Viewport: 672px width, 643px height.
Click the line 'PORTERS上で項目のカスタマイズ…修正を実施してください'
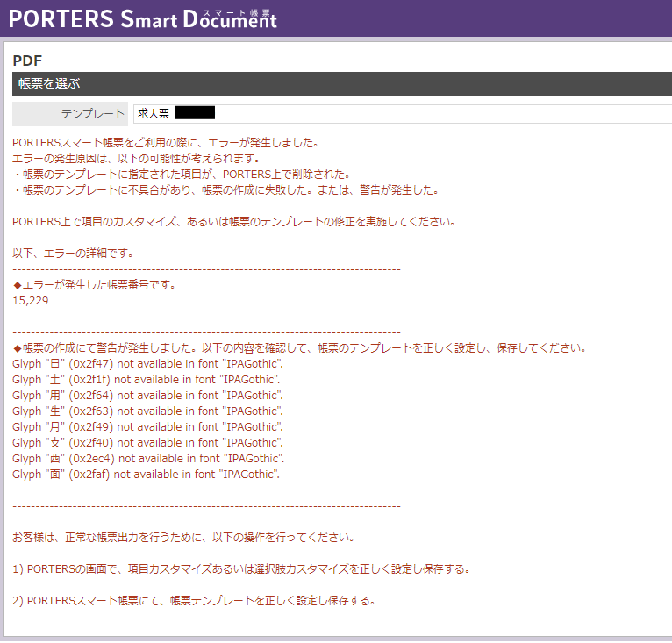[x=234, y=222]
